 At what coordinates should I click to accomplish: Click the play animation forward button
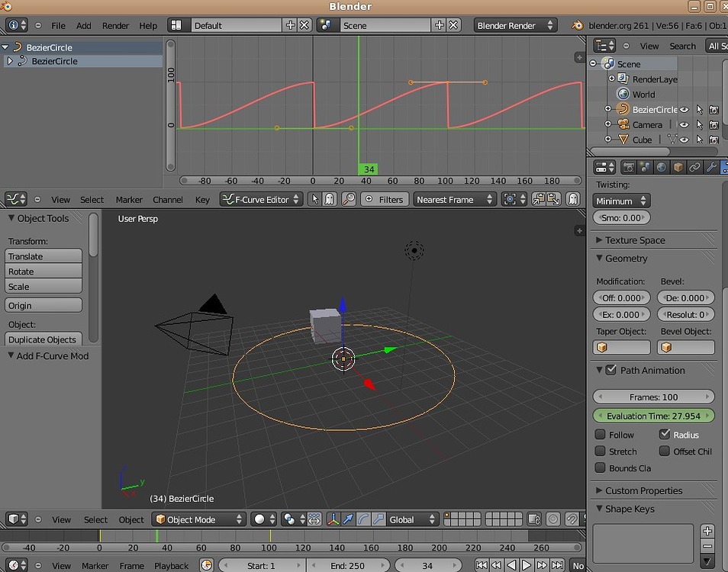point(527,565)
